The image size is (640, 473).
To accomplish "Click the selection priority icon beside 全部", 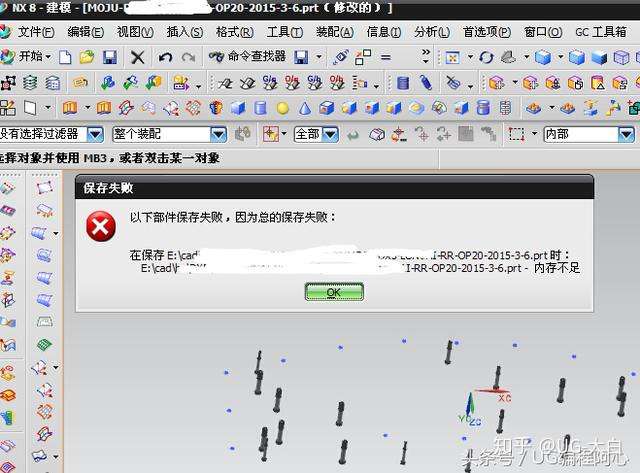I will pyautogui.click(x=271, y=134).
